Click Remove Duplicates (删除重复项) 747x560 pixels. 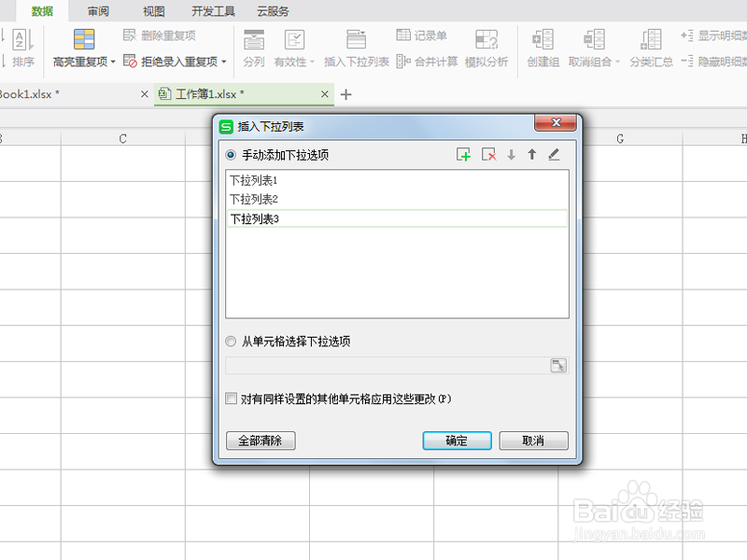click(160, 35)
